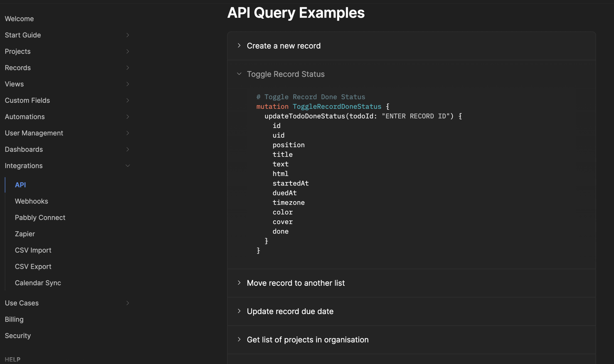Open the Webhooks page
Viewport: 614px width, 364px height.
click(x=31, y=201)
